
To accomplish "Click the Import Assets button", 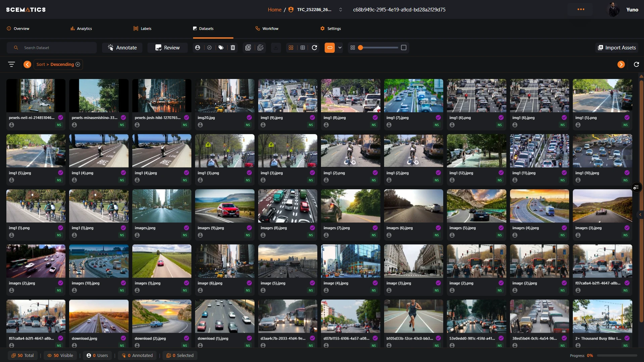I will click(x=617, y=48).
